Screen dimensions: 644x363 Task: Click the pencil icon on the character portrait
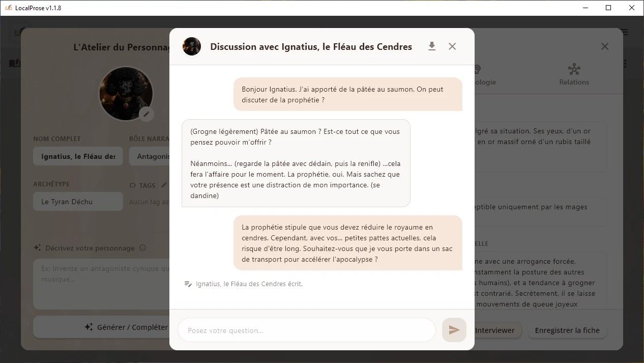point(147,114)
